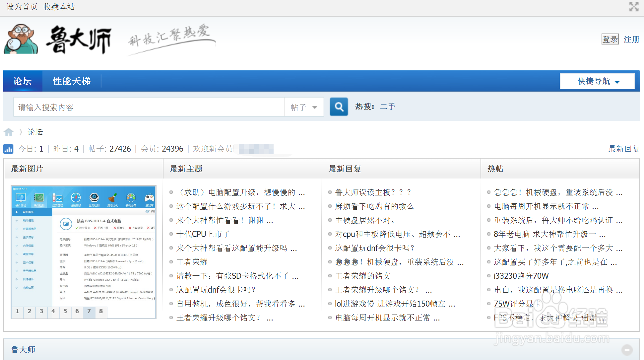Open the reply 对cpu和主板降低电压、超频会不

click(398, 234)
